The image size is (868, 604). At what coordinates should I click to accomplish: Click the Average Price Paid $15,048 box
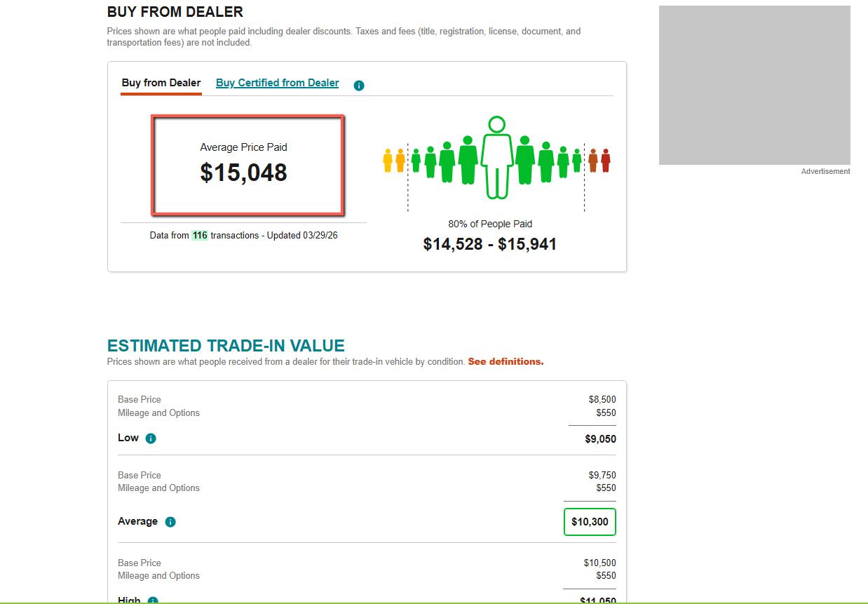pos(247,166)
